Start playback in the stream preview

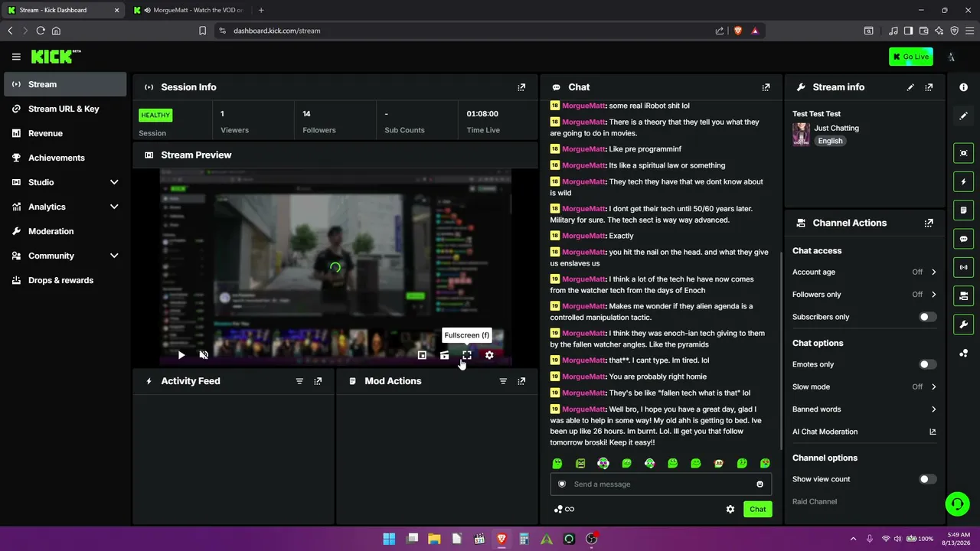(181, 355)
